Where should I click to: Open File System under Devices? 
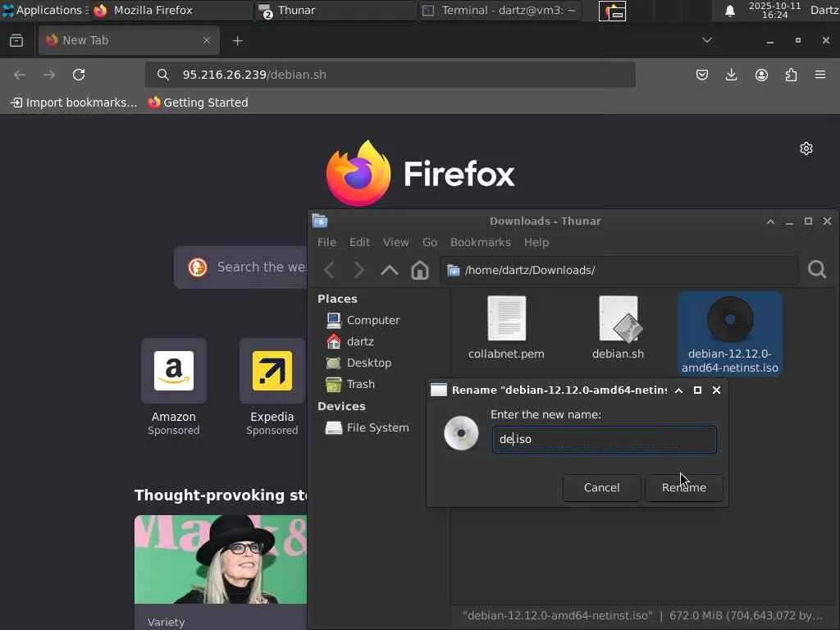(367, 427)
